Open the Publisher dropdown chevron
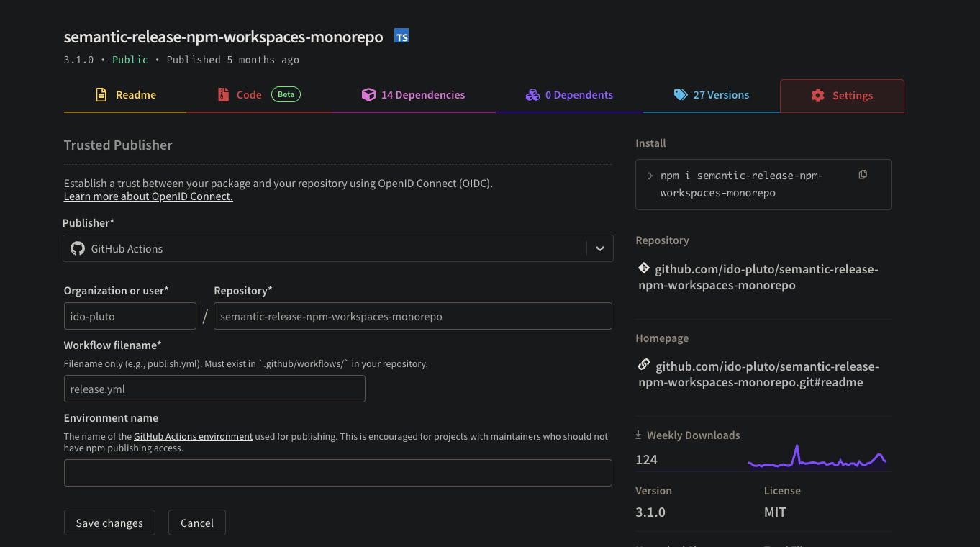The width and height of the screenshot is (980, 547). pyautogui.click(x=599, y=248)
